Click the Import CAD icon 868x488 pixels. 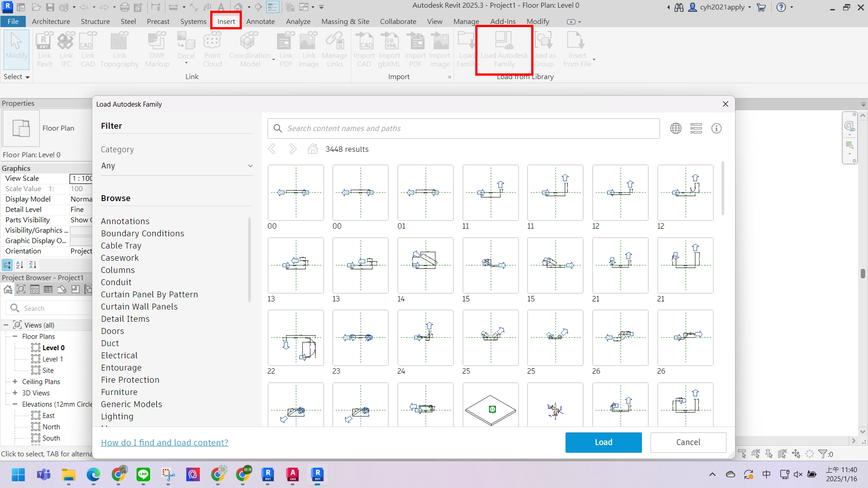[x=364, y=50]
